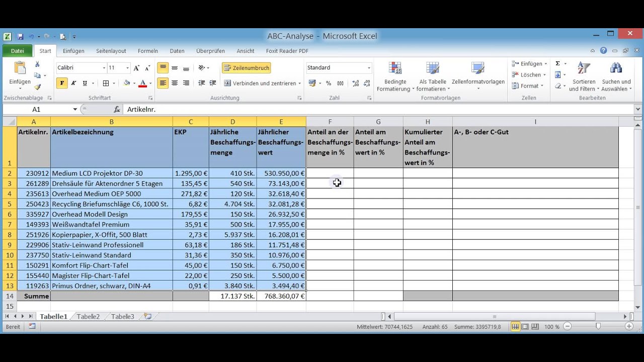Decrease font size with small A icon
Screen dimensions: 644x362
147,68
